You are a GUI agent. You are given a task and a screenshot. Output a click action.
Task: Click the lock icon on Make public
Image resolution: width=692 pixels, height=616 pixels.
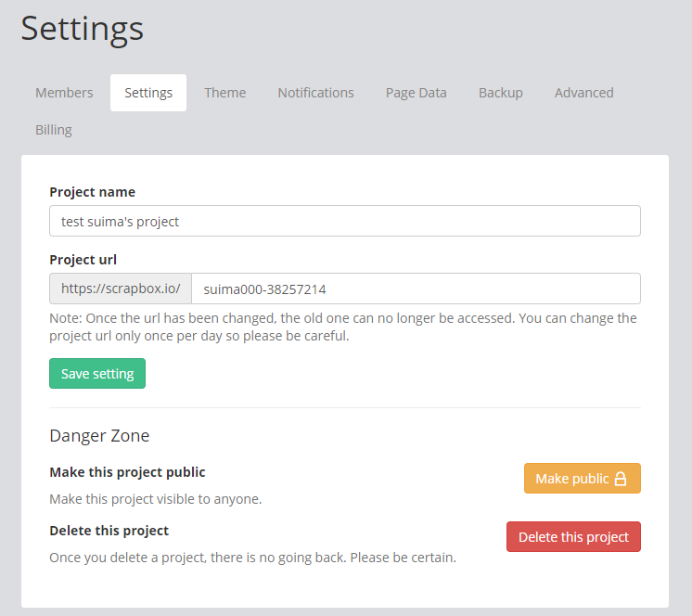[621, 479]
